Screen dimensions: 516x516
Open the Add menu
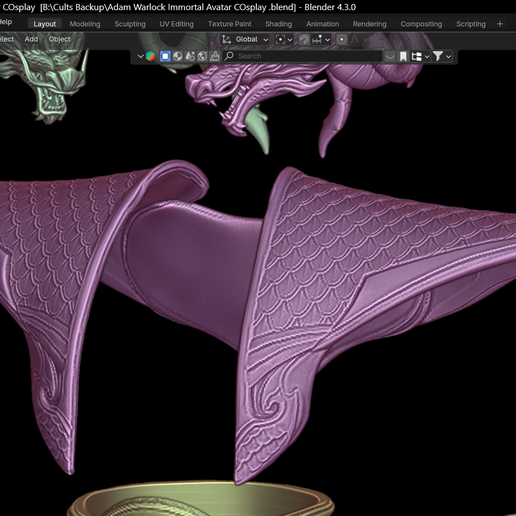click(x=31, y=39)
